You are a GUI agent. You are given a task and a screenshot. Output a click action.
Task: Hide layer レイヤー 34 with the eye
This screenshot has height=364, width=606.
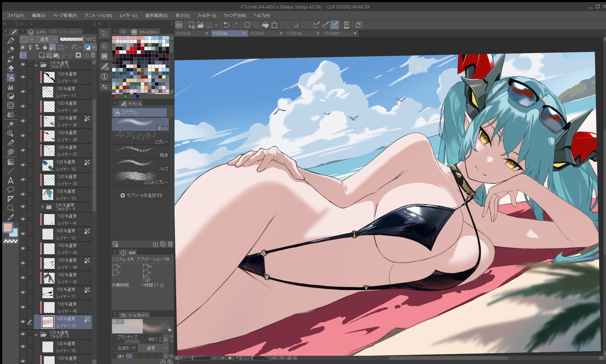click(23, 106)
